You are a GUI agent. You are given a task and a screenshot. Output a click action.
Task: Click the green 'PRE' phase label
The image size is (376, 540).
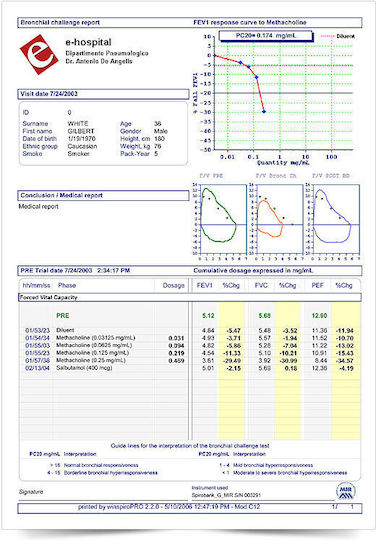point(63,315)
